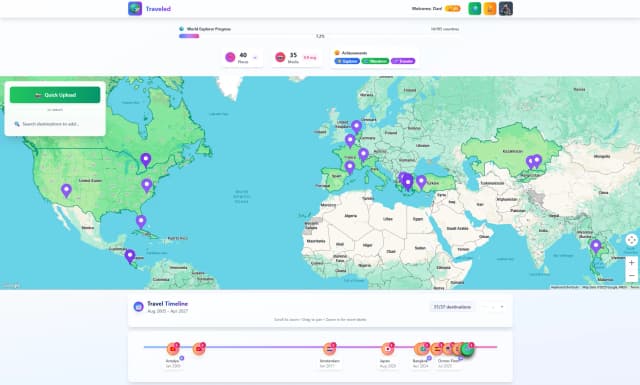Screen dimensions: 640x385
Task: Click the map pin on the southern France coast
Action: coord(349,167)
